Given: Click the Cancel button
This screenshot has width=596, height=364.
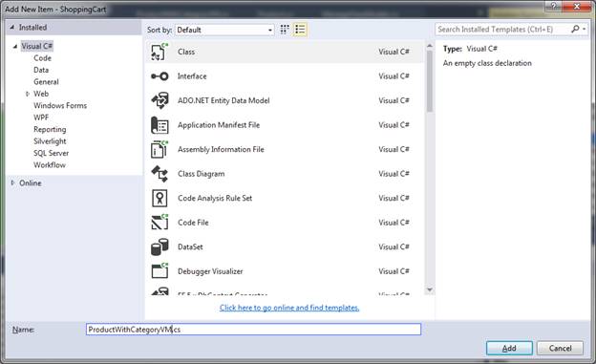Looking at the screenshot, I should [560, 348].
